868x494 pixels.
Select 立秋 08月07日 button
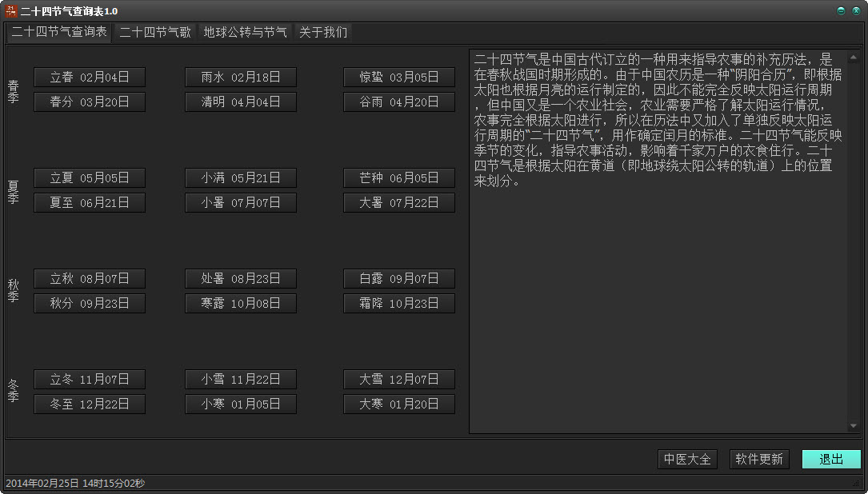click(x=90, y=279)
